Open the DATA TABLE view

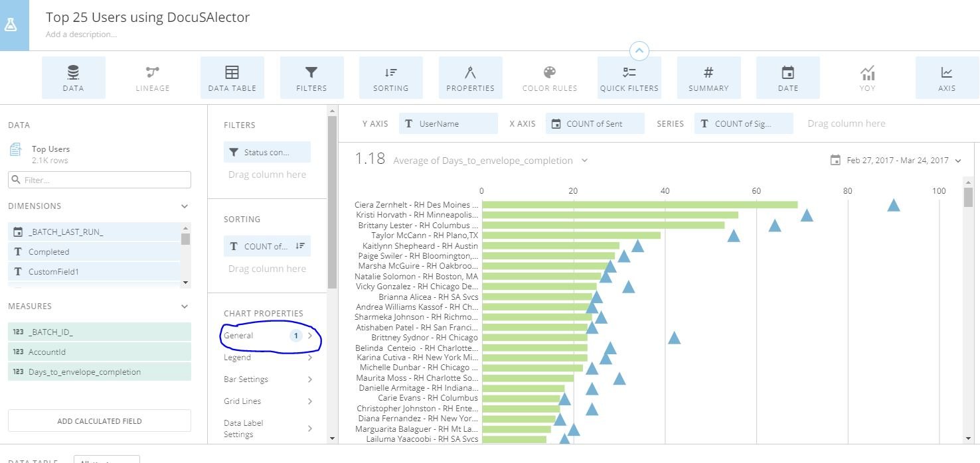point(232,76)
